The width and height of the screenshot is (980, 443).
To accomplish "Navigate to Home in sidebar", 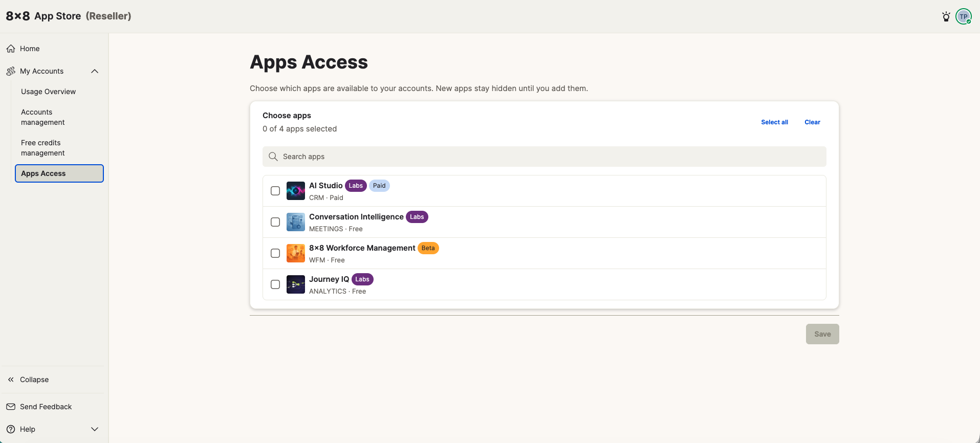I will 30,49.
